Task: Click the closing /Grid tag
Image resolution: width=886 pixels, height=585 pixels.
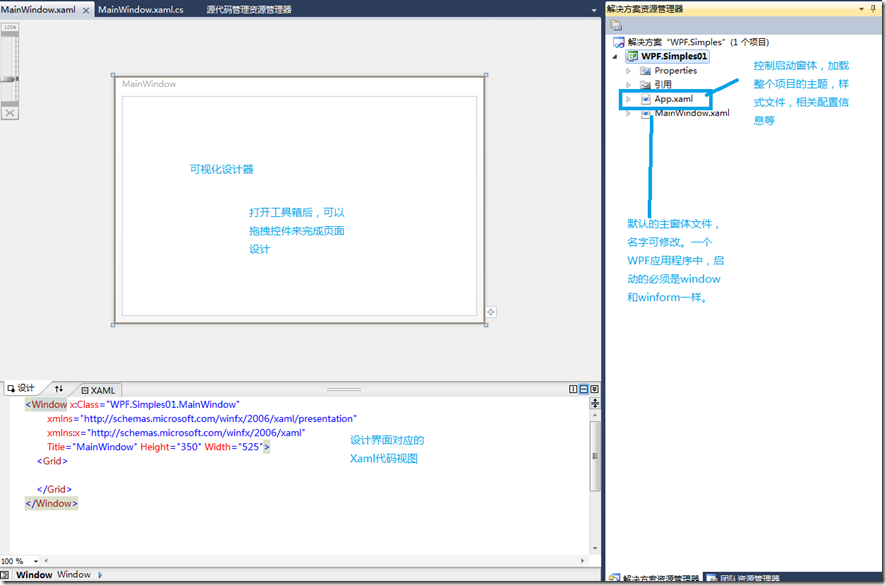Action: point(54,489)
